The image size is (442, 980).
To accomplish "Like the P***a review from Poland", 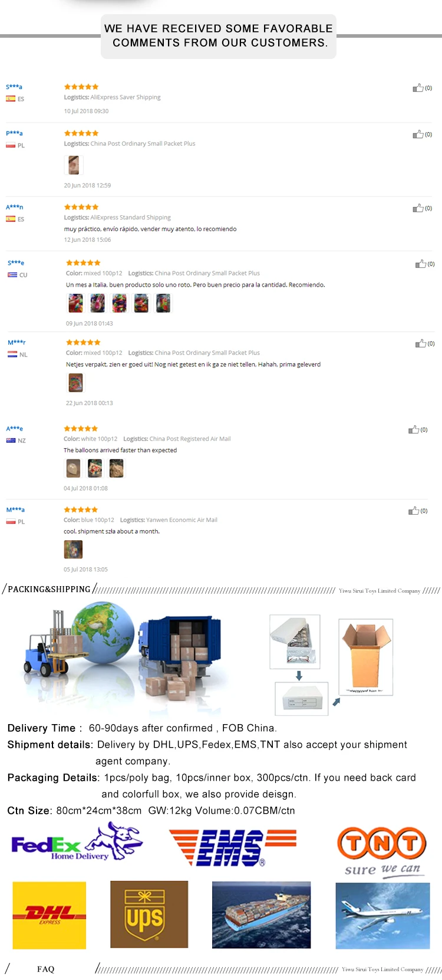I will [418, 134].
